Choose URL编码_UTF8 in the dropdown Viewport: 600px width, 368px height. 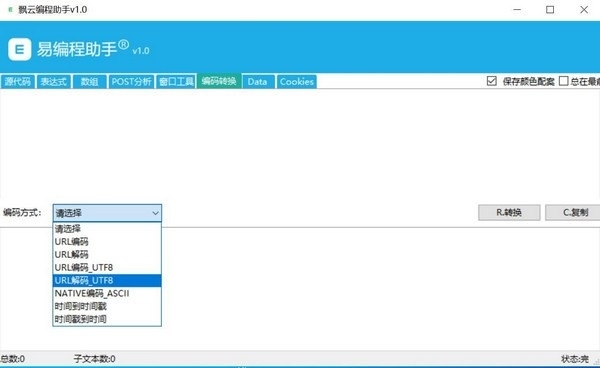pyautogui.click(x=107, y=267)
